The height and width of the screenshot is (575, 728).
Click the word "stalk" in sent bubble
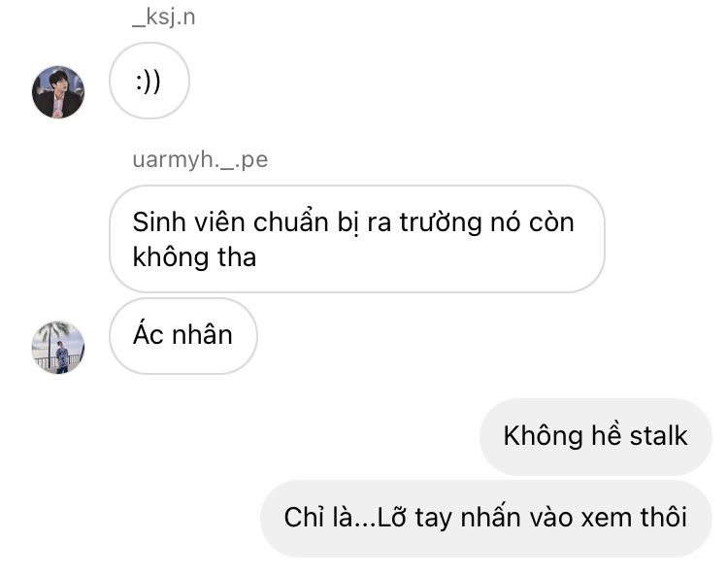658,436
